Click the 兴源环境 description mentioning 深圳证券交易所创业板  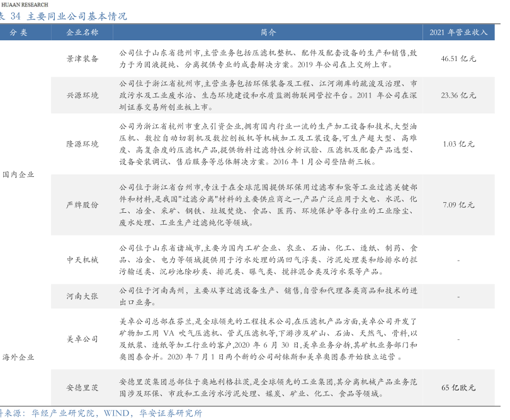pyautogui.click(x=268, y=95)
